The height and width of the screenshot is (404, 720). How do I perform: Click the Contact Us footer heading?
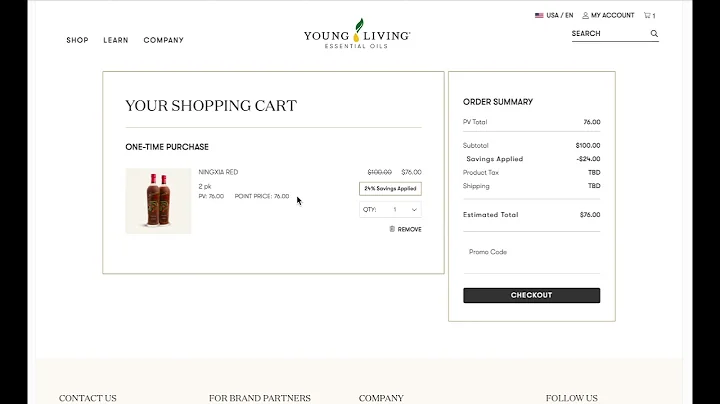pyautogui.click(x=88, y=398)
